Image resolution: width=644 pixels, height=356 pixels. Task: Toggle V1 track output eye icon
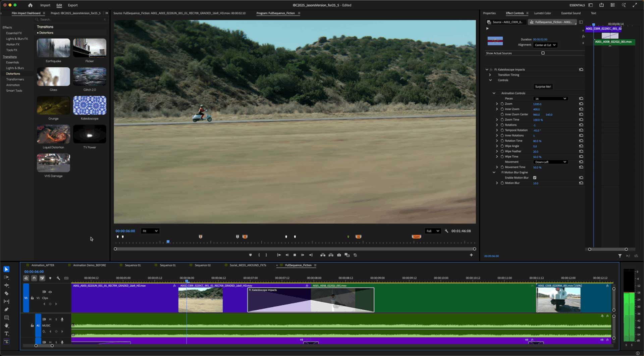pos(50,292)
